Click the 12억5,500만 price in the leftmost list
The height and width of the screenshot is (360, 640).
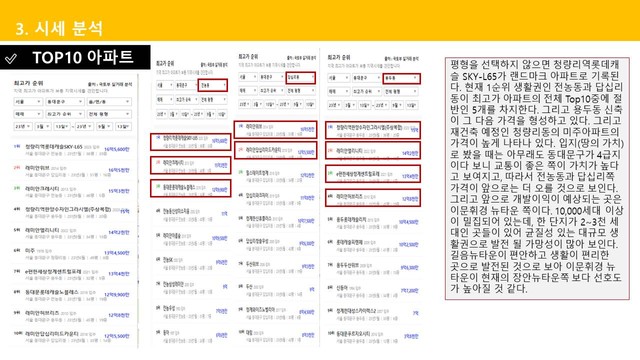click(x=117, y=336)
